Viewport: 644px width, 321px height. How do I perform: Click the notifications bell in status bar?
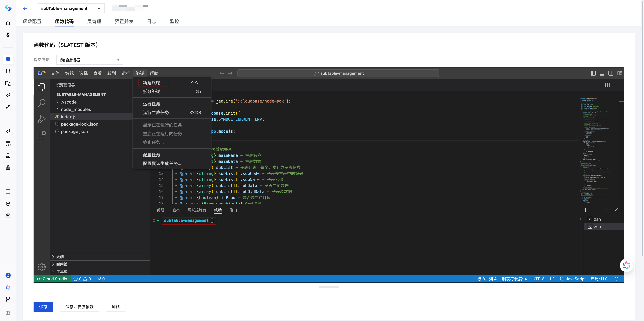click(x=616, y=279)
